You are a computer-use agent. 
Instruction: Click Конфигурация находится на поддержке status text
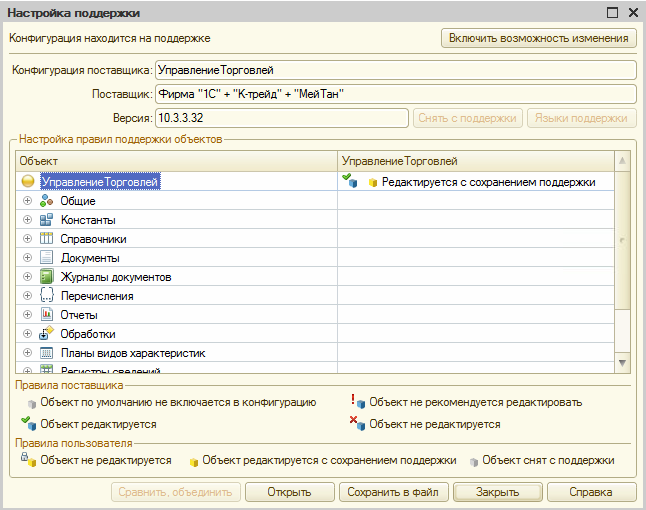tap(110, 38)
